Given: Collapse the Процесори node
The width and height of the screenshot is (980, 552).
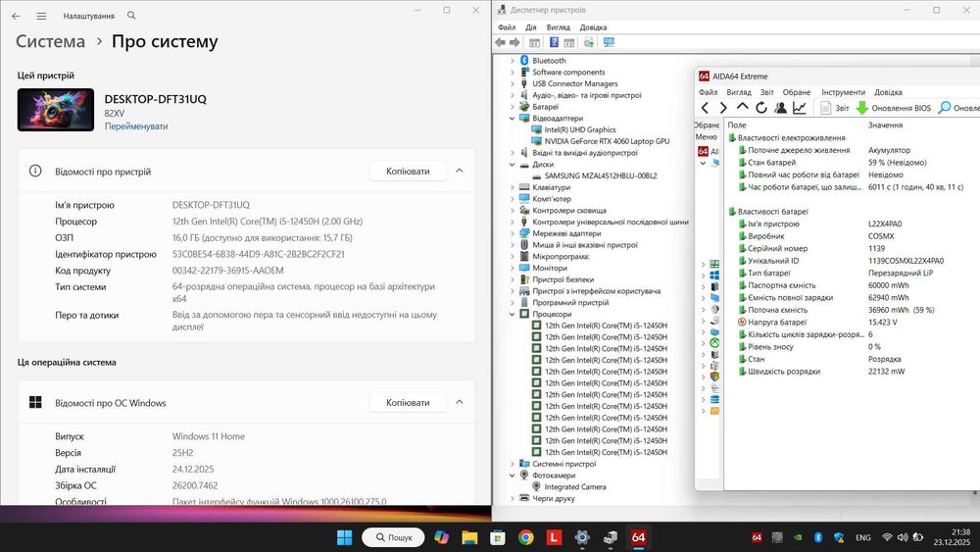Looking at the screenshot, I should point(513,314).
